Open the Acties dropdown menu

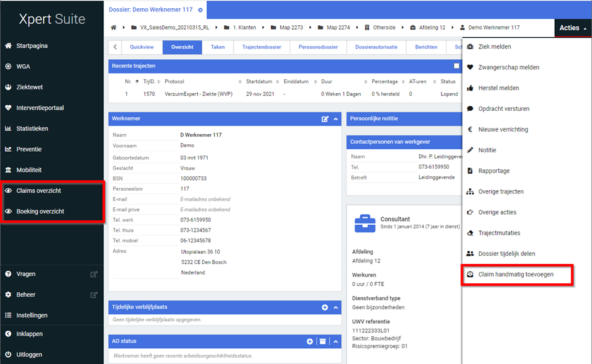572,28
